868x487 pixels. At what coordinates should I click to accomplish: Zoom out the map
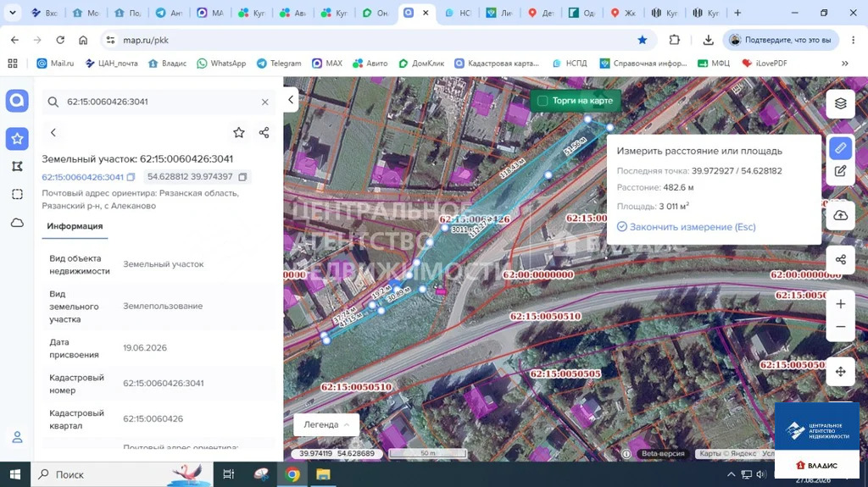coord(840,327)
